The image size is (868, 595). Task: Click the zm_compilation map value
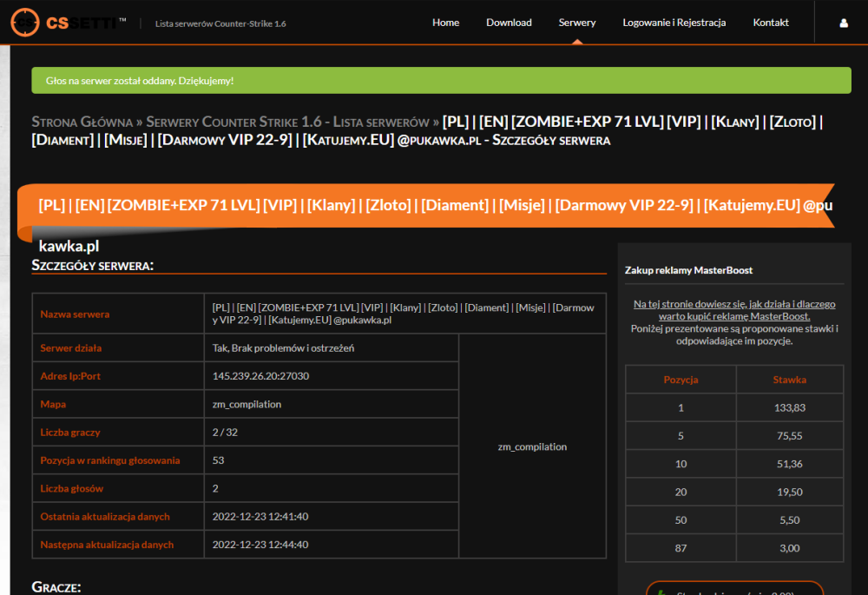247,404
